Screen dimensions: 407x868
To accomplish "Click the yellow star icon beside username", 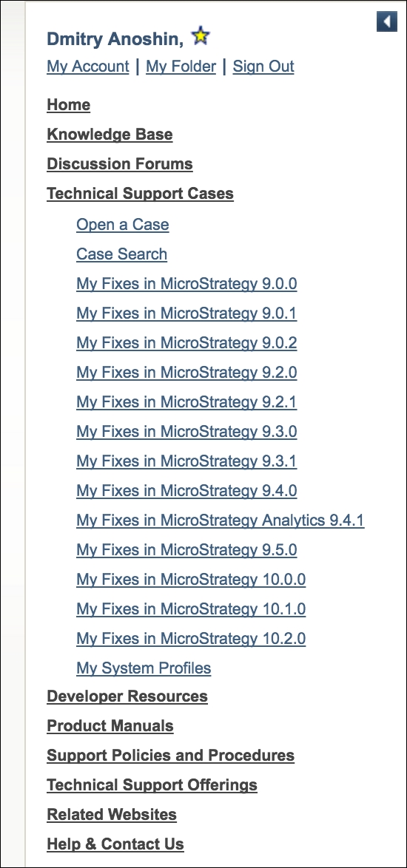I will 201,36.
